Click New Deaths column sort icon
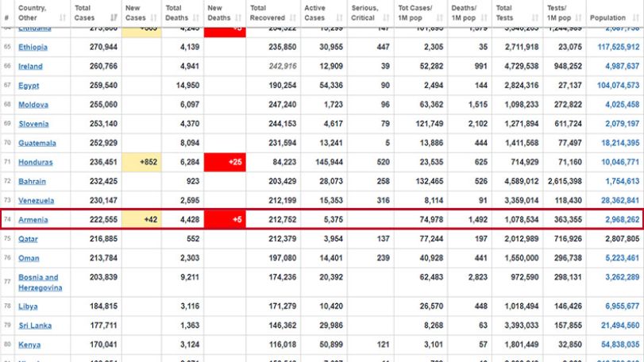Viewport: 644px width, 362px height. tap(238, 17)
